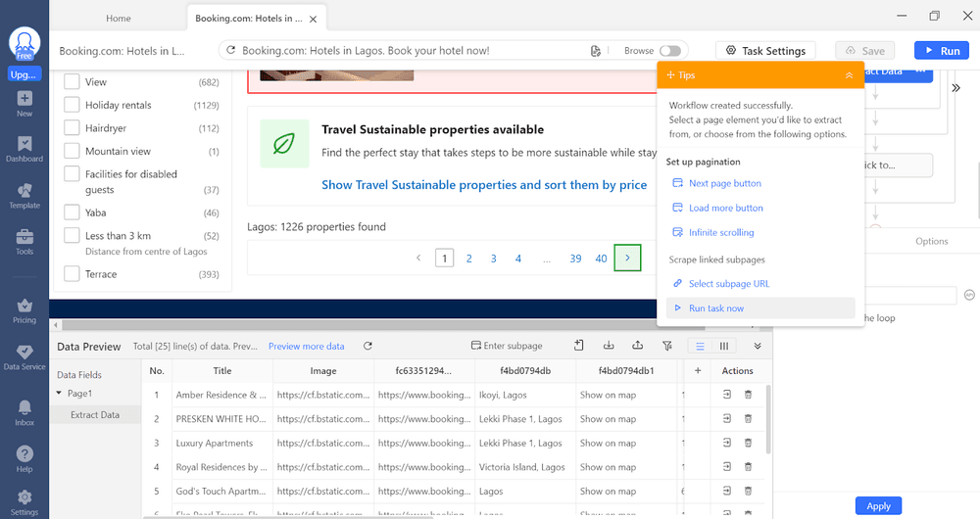Check the Yaba filter checkbox
Image resolution: width=980 pixels, height=519 pixels.
(72, 212)
